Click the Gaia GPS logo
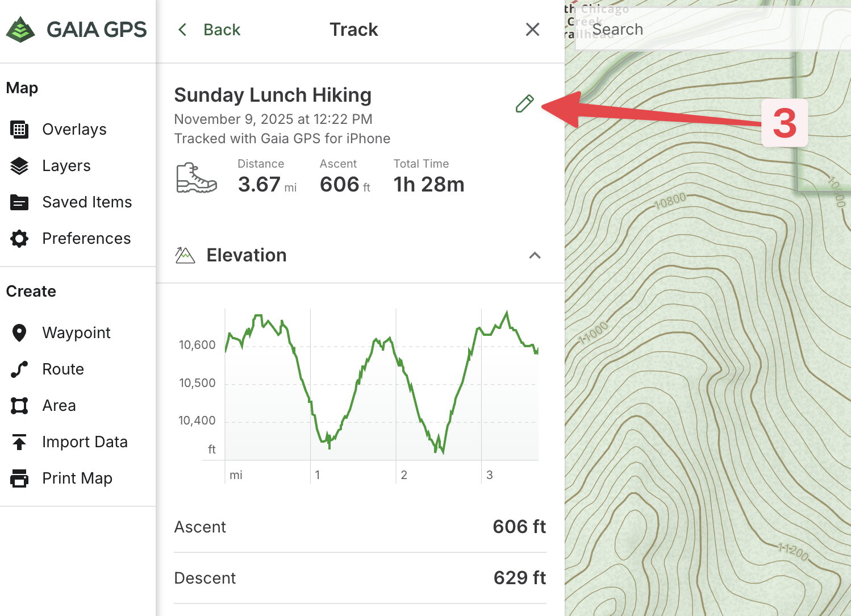This screenshot has height=616, width=851. pos(76,30)
